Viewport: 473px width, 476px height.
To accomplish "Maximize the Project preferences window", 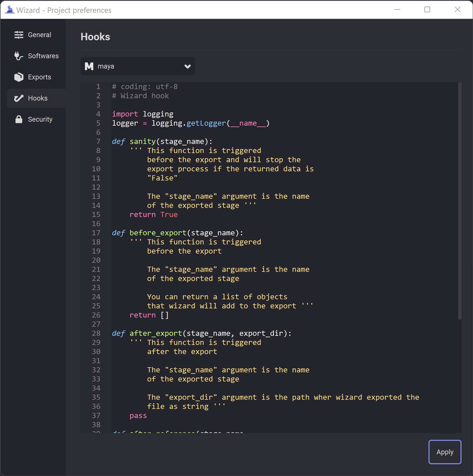I will coord(427,9).
